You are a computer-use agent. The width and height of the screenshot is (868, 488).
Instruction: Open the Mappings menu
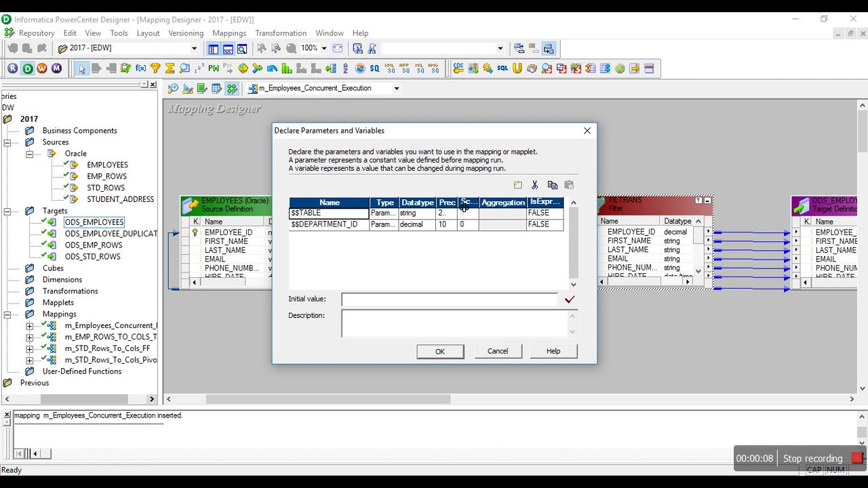click(x=229, y=33)
